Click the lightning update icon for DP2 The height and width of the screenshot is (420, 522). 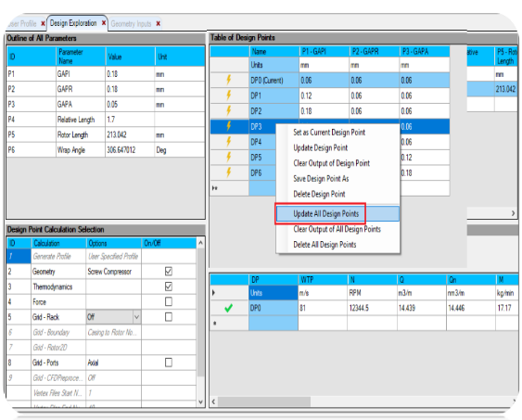point(229,110)
